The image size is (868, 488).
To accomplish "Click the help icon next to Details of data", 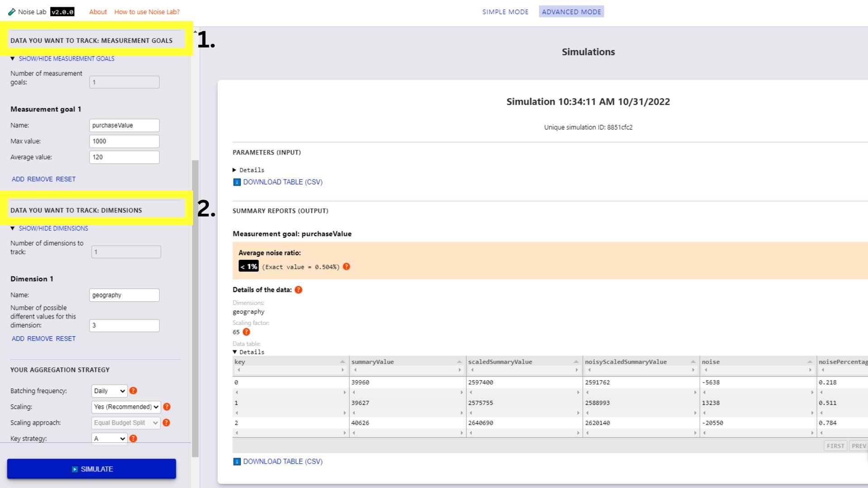I will [x=299, y=290].
